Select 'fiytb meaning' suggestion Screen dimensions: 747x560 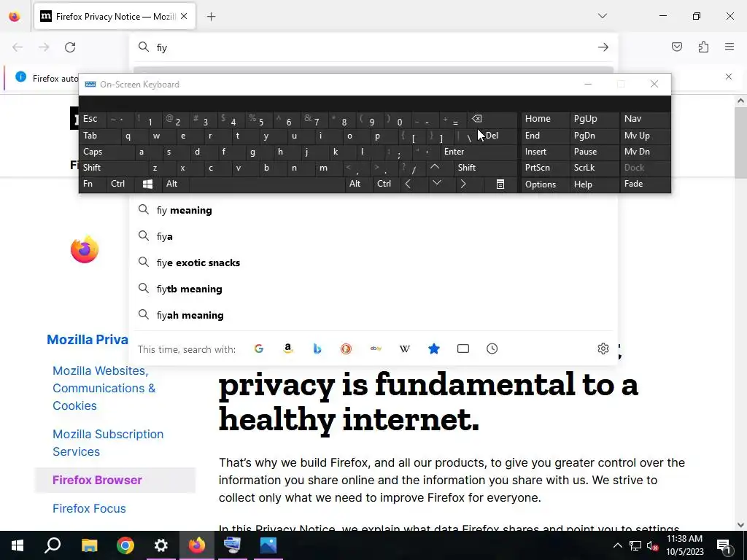tap(373, 289)
